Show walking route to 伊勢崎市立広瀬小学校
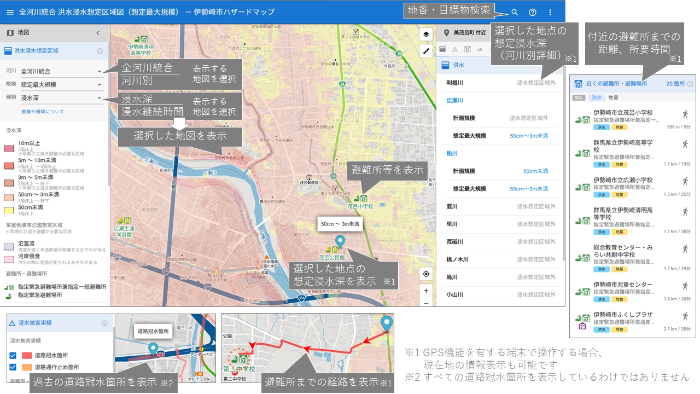 click(x=685, y=181)
